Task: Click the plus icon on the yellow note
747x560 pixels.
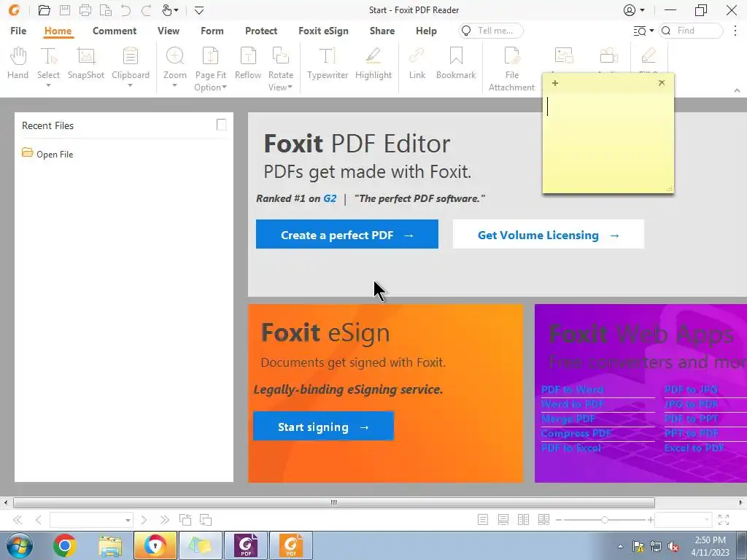Action: pyautogui.click(x=555, y=83)
